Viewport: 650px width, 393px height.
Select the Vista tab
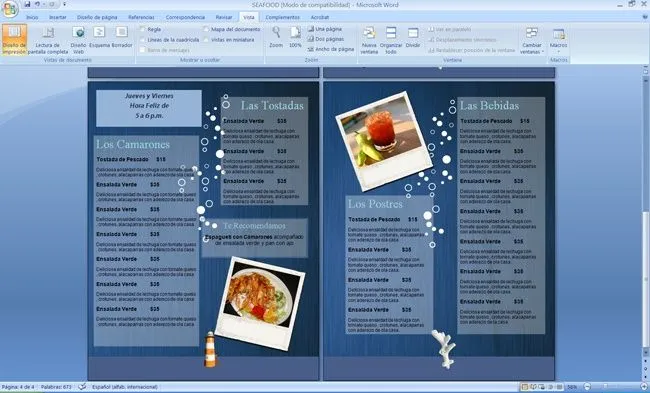tap(249, 17)
